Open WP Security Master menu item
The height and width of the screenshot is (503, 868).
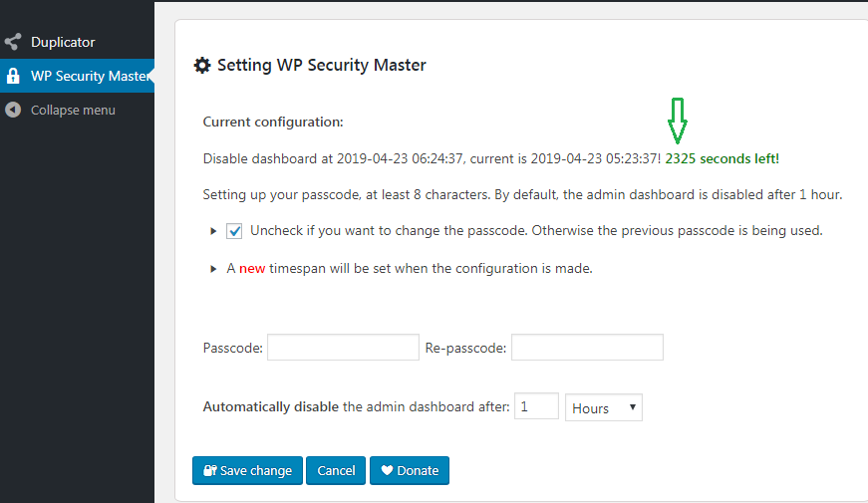coord(89,76)
